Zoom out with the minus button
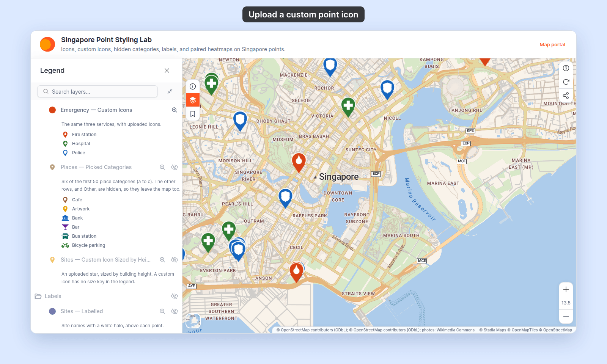Viewport: 607px width, 364px height. click(566, 317)
